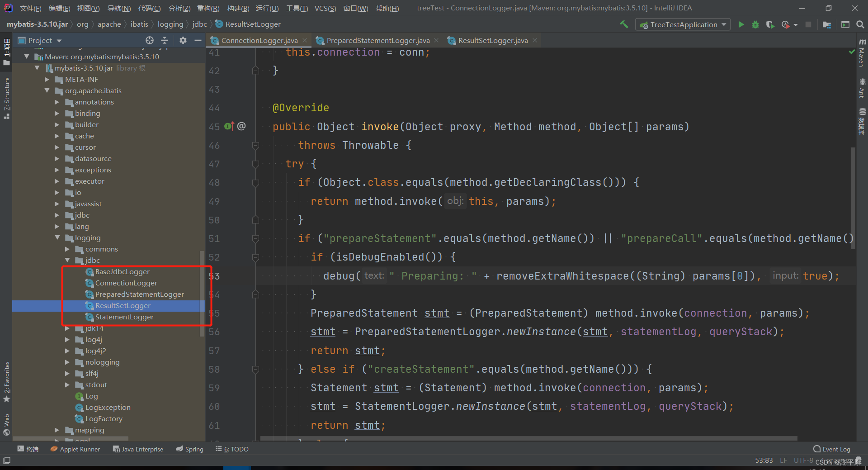Open the 重构(R) refactor menu

(208, 8)
